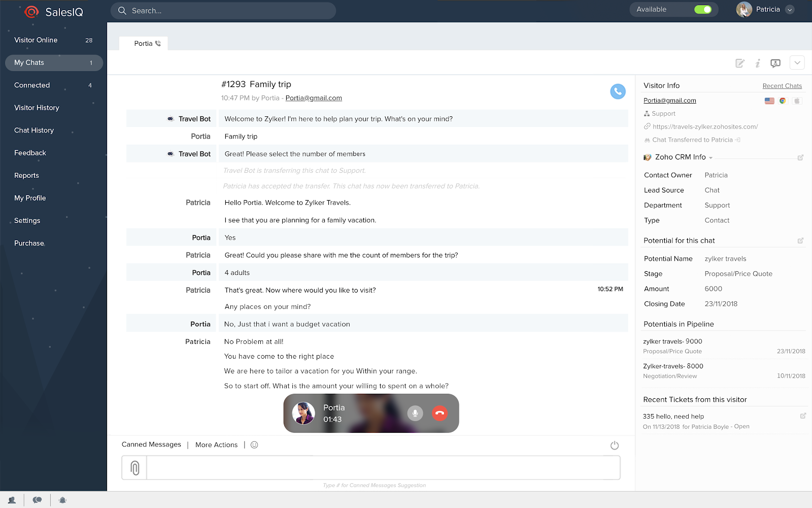
Task: Focus the chat message input field
Action: (383, 468)
